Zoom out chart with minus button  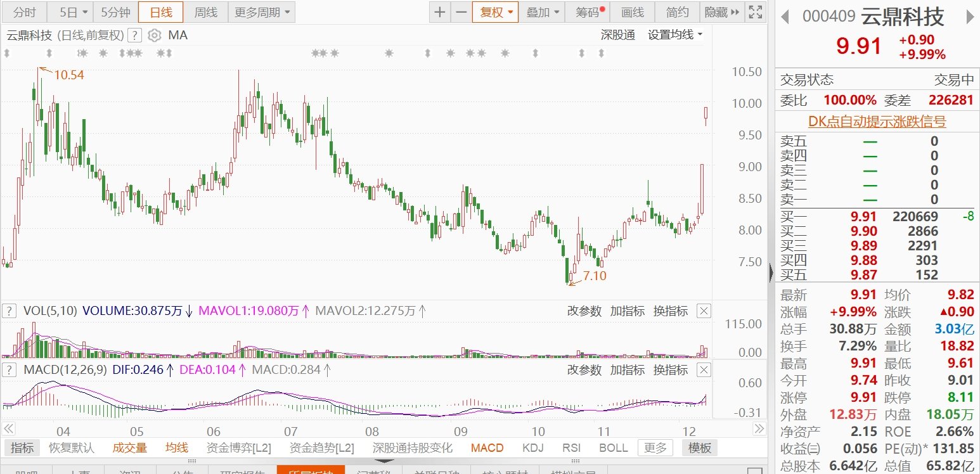[x=461, y=12]
